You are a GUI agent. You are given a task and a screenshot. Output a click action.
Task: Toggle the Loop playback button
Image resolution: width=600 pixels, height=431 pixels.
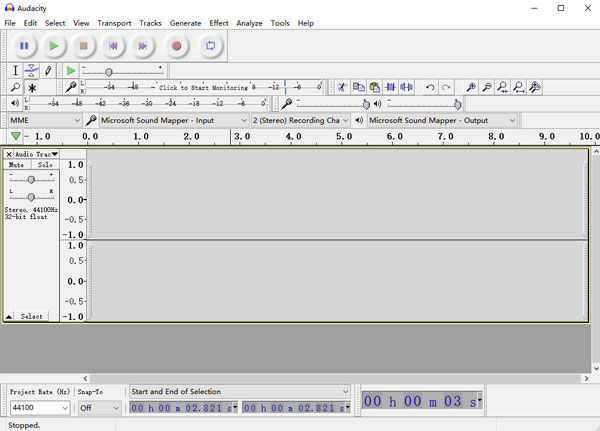210,46
